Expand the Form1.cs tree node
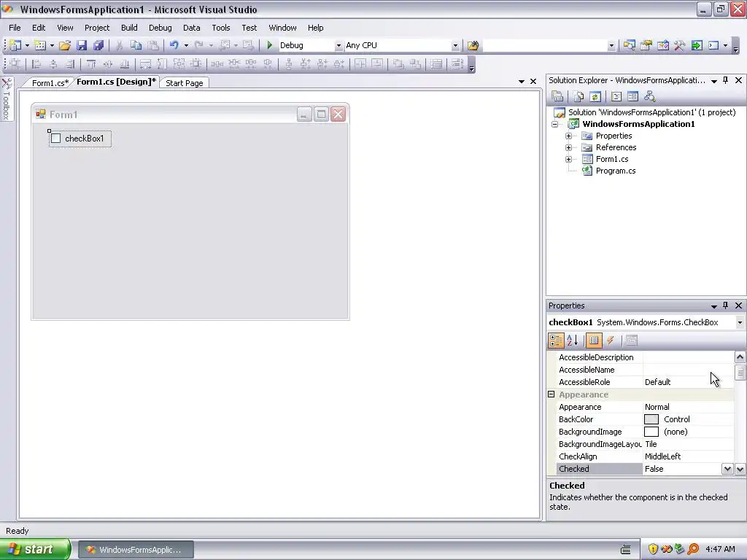747x560 pixels. pyautogui.click(x=568, y=159)
